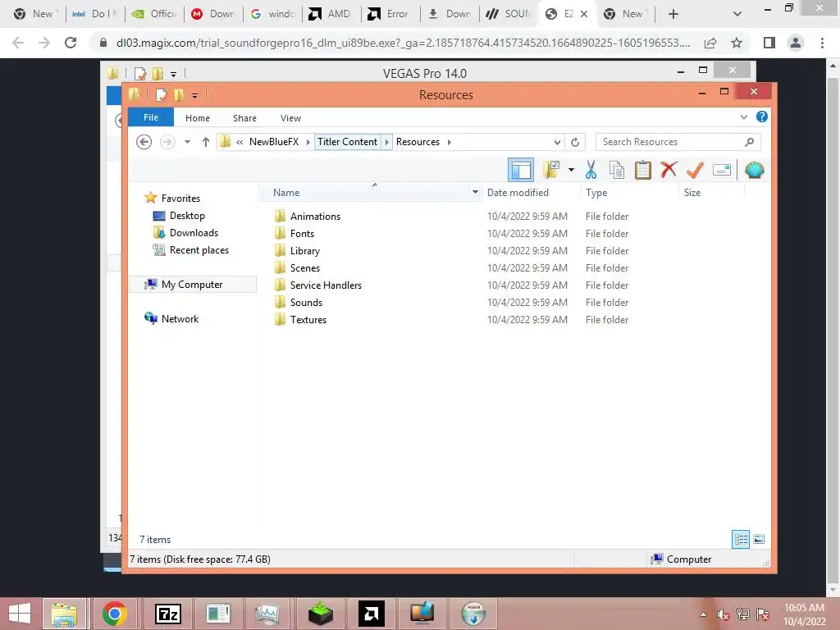Viewport: 840px width, 630px height.
Task: Sort by Date modified column
Action: (518, 192)
